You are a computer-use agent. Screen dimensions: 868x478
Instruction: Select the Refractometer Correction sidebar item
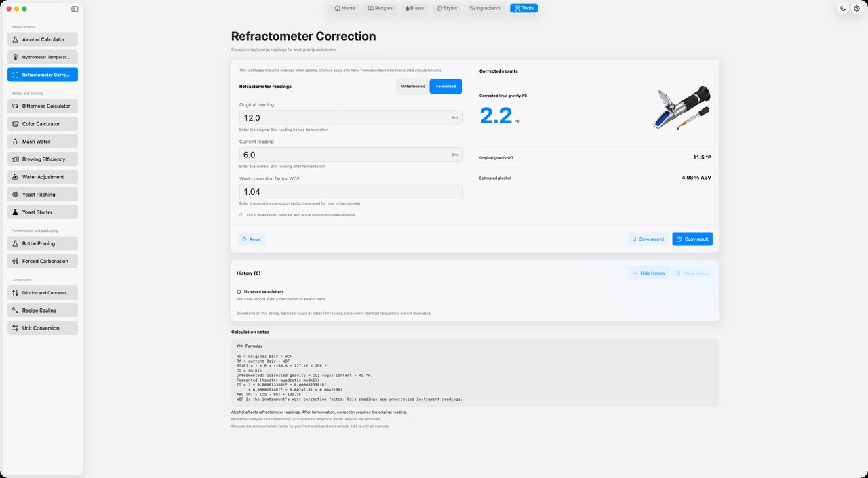point(43,75)
